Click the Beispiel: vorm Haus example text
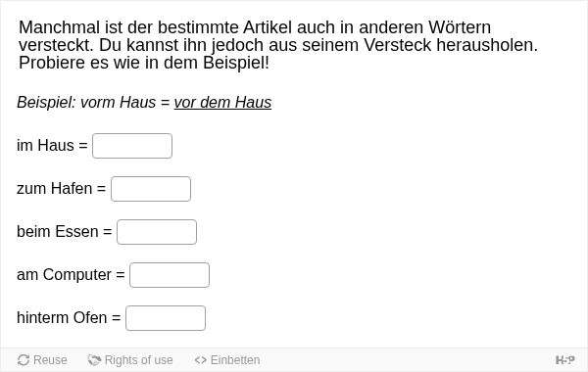The image size is (588, 372). [x=86, y=102]
